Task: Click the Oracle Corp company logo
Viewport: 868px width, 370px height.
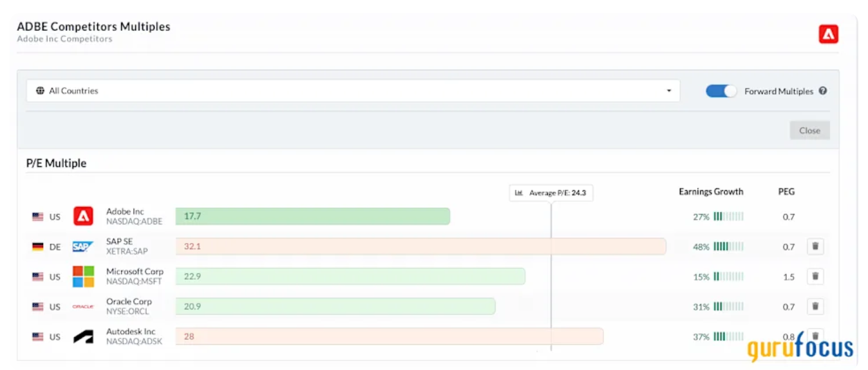Action: coord(83,307)
